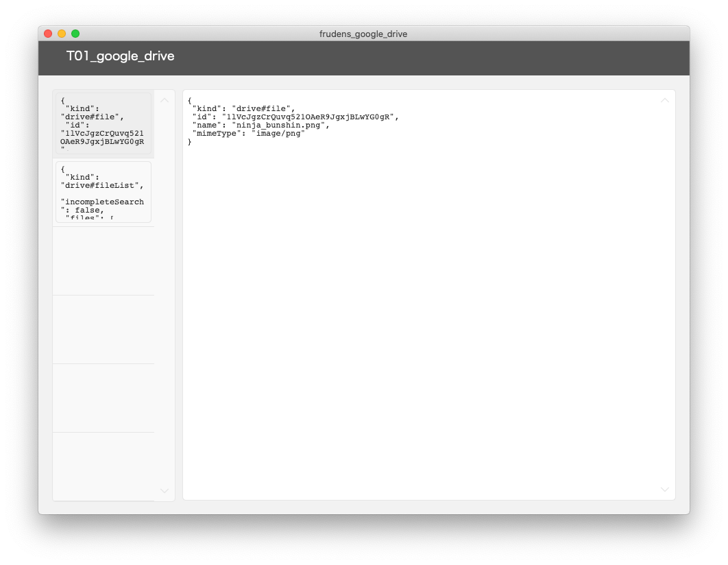Image resolution: width=728 pixels, height=565 pixels.
Task: Click the T01_google_drive header title
Action: pos(120,56)
